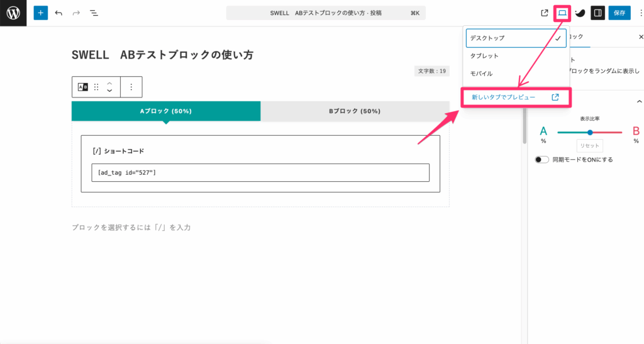644x344 pixels.
Task: Move the block up with chevron
Action: [109, 84]
